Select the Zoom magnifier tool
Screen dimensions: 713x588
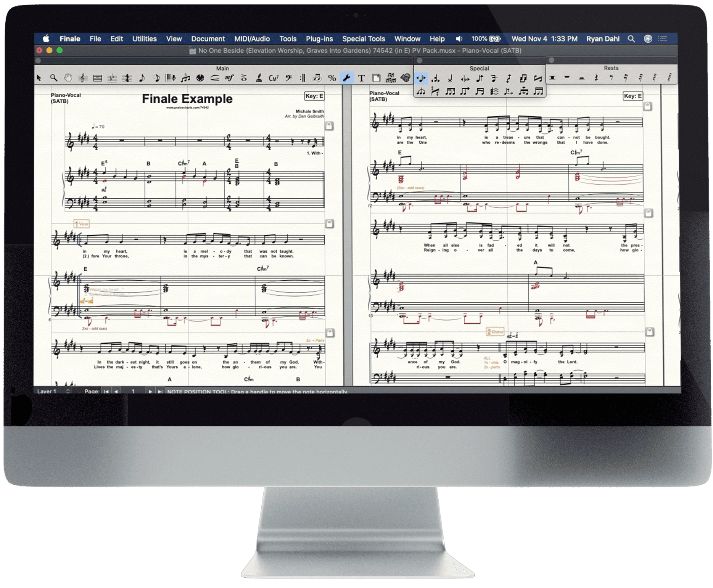pyautogui.click(x=53, y=78)
